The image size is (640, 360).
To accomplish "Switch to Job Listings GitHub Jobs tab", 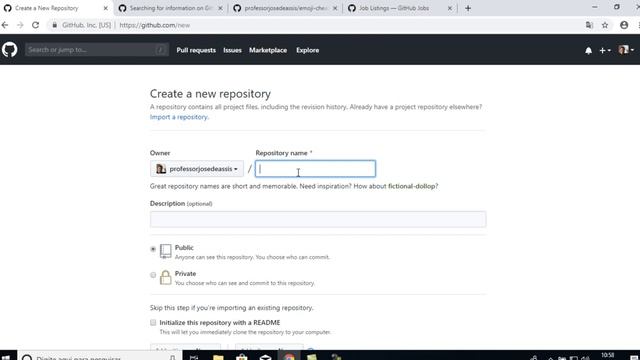I will pyautogui.click(x=400, y=8).
